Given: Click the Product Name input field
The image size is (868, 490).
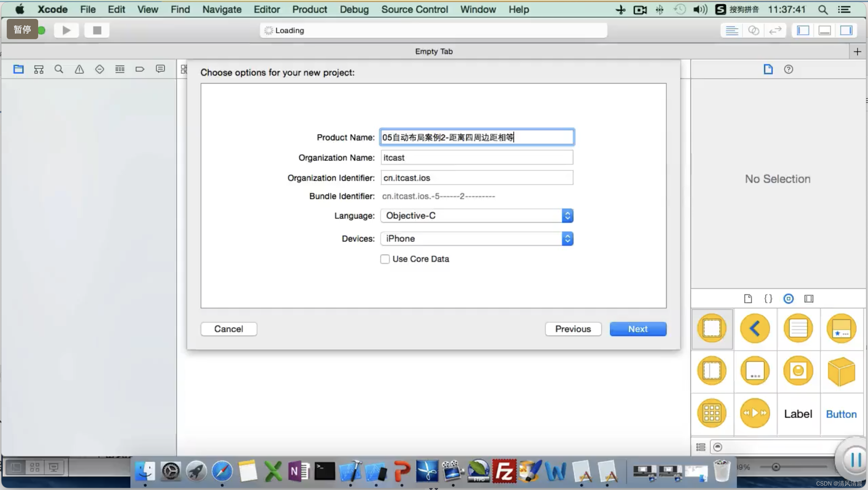Looking at the screenshot, I should 477,137.
